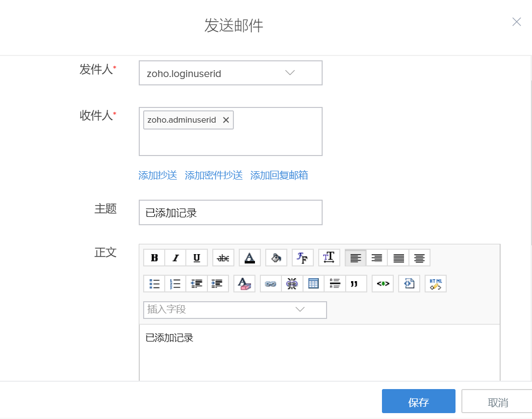Click the font family icon
The width and height of the screenshot is (532, 419).
[303, 258]
